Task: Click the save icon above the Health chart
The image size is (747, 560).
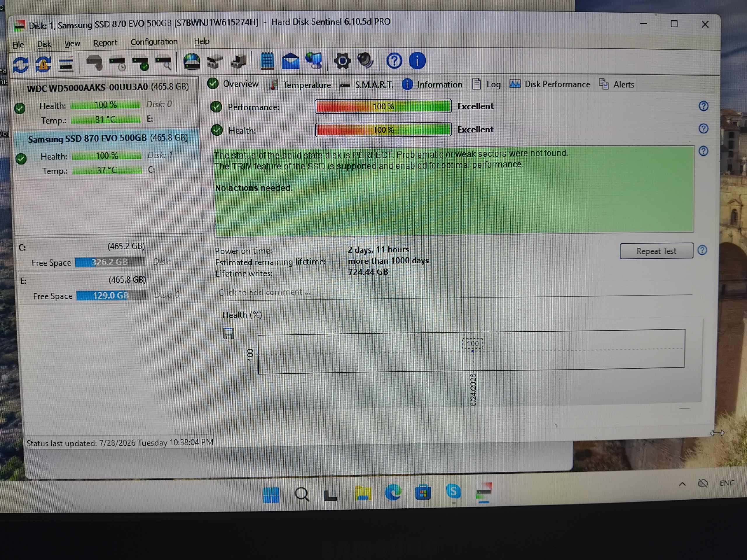Action: click(x=228, y=333)
